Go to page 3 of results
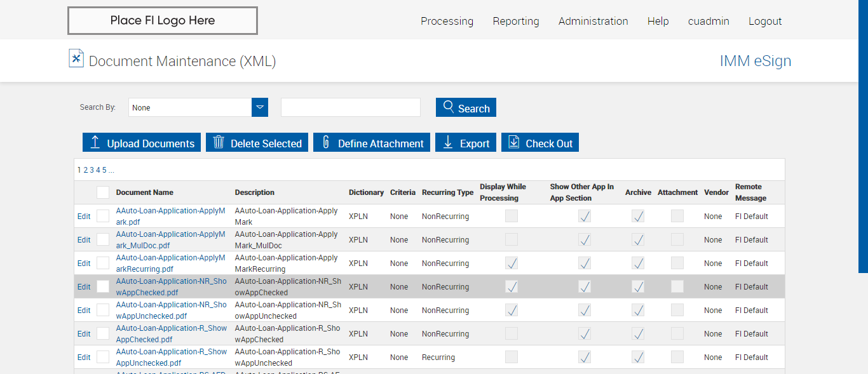The width and height of the screenshot is (868, 374). 92,170
